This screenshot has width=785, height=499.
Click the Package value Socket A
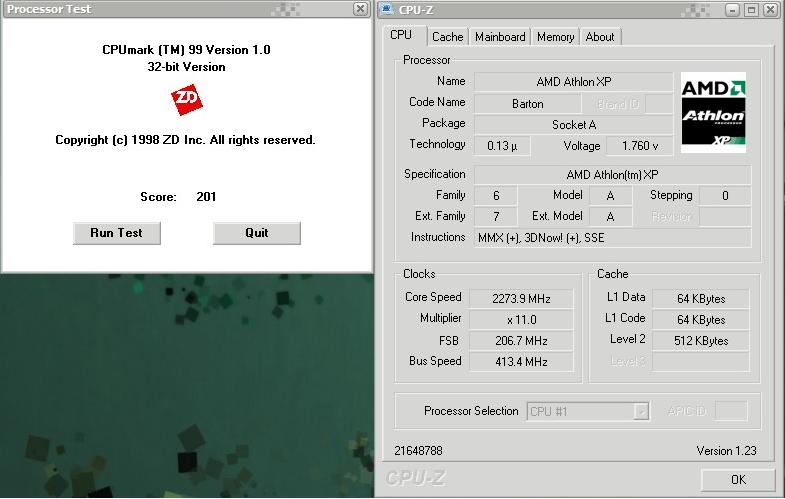[x=573, y=125]
